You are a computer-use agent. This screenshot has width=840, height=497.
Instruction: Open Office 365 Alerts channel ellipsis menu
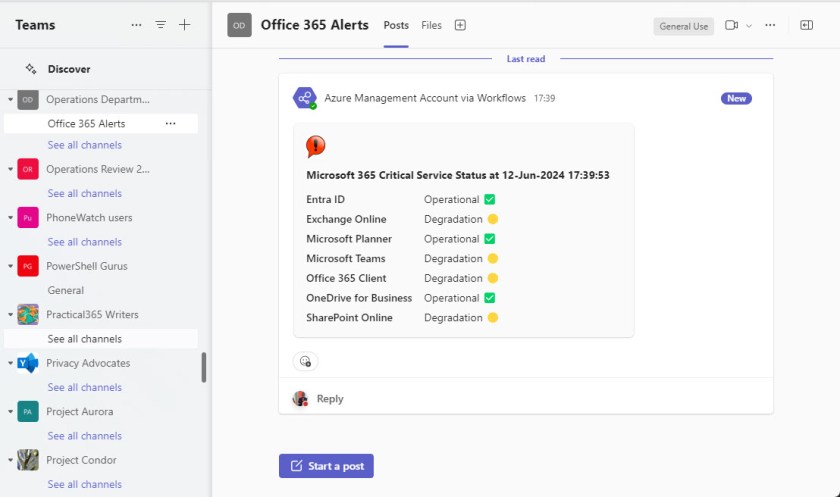170,124
